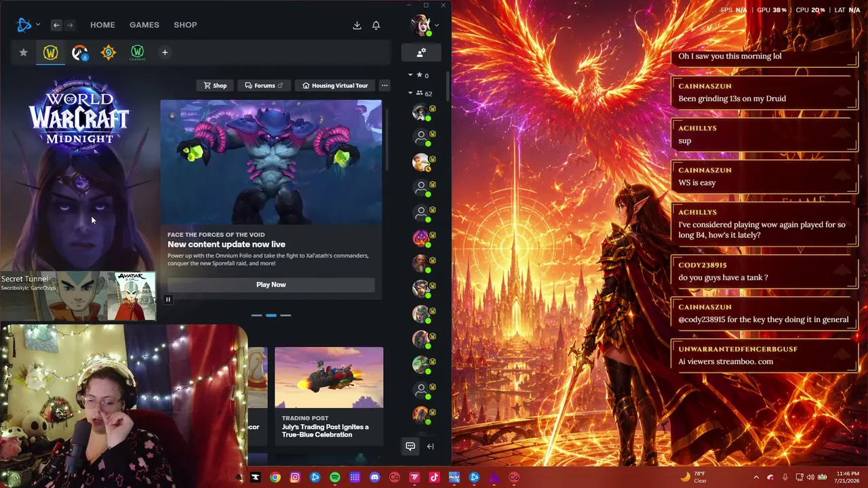Screen dimensions: 868x488
Task: Open the volume tray icon
Action: point(810,477)
